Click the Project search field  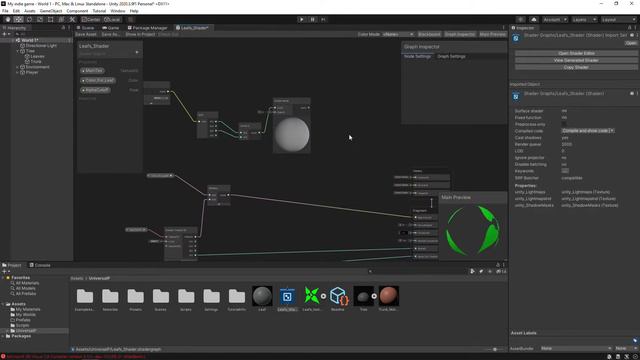(418, 271)
